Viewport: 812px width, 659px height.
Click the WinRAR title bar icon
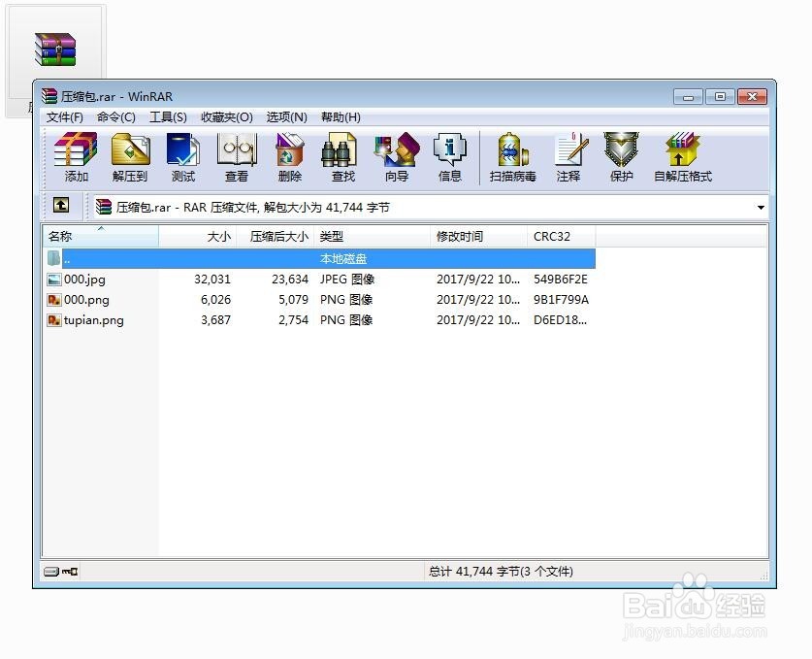pos(49,96)
